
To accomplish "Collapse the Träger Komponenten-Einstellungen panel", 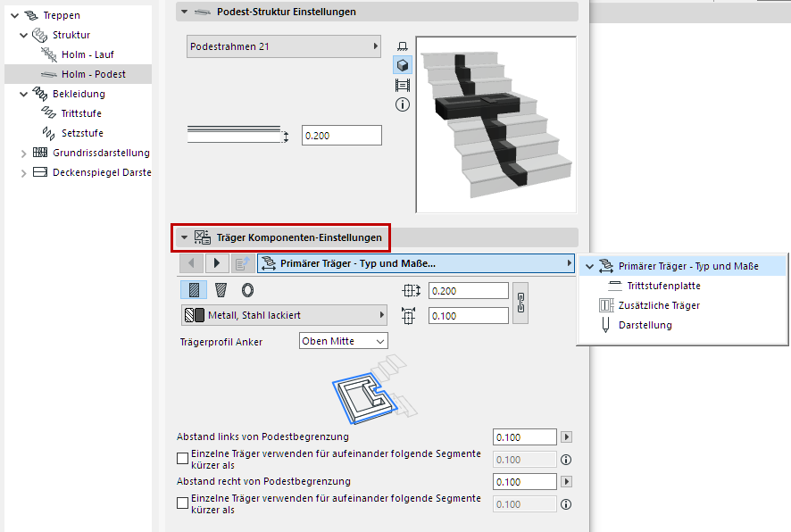I will (185, 237).
